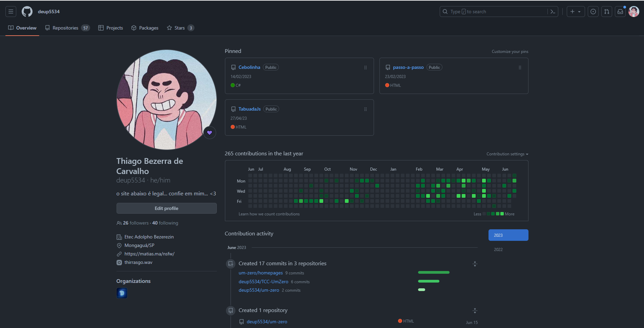Click the um-zero 2 commits progress bar

pos(421,290)
